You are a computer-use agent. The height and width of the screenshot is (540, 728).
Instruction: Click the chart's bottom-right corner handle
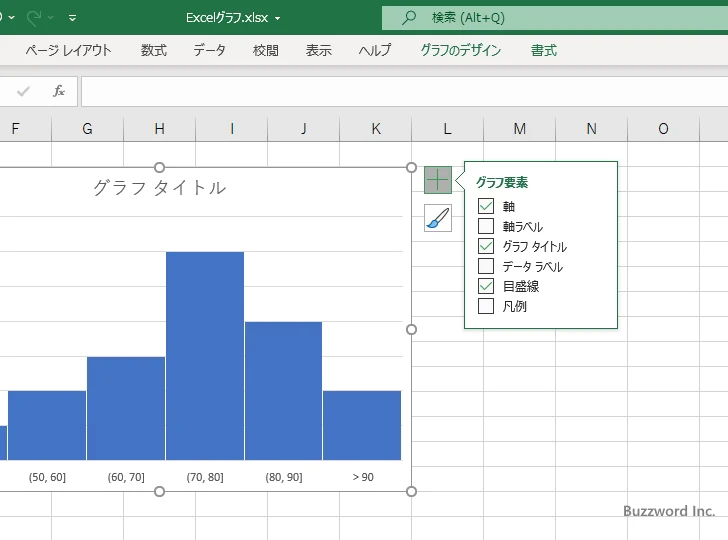pos(411,491)
